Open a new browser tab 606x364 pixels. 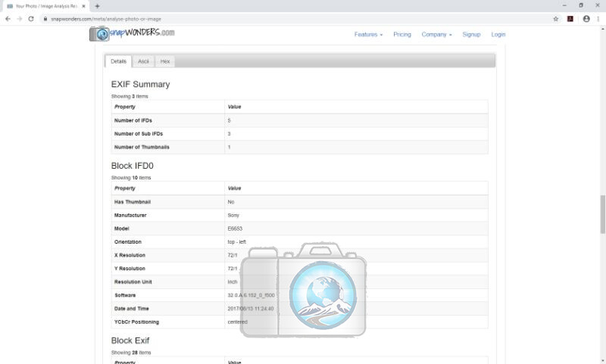click(97, 6)
